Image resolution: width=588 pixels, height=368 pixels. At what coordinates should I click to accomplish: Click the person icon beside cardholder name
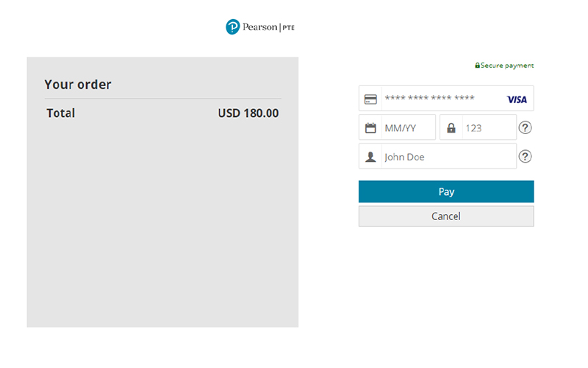coord(370,157)
